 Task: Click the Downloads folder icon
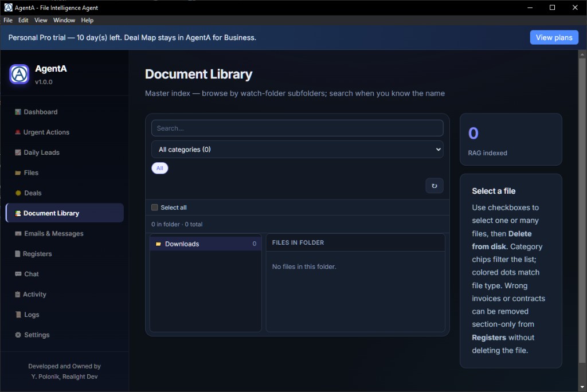[158, 244]
